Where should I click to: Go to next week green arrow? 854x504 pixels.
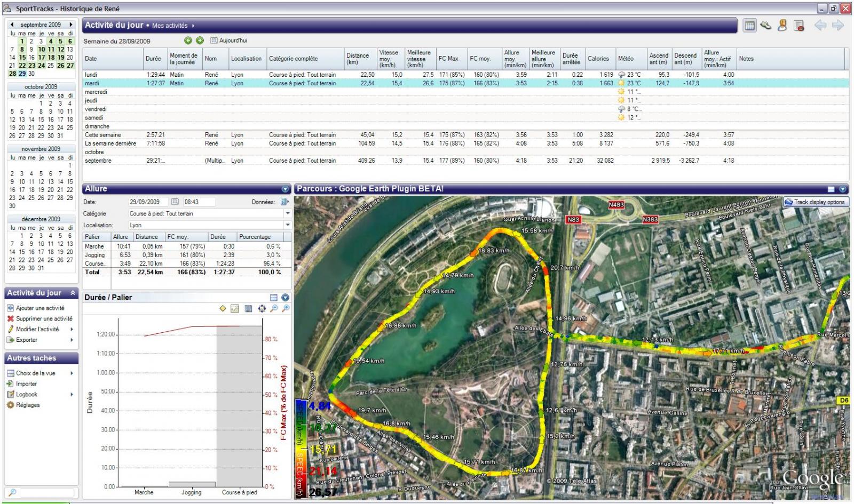pyautogui.click(x=200, y=41)
